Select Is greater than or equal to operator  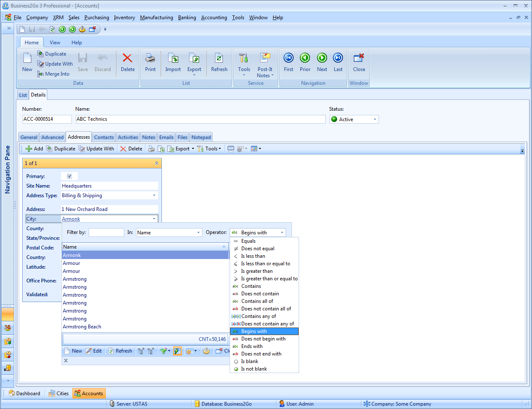264,279
